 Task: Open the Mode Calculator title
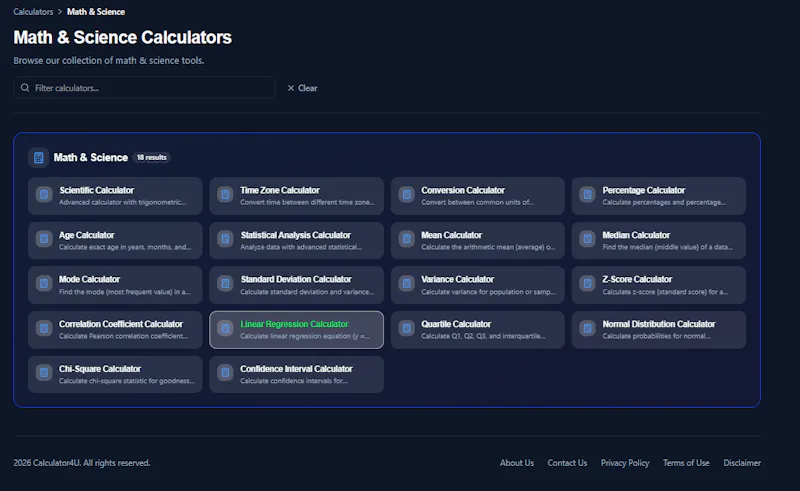point(89,279)
